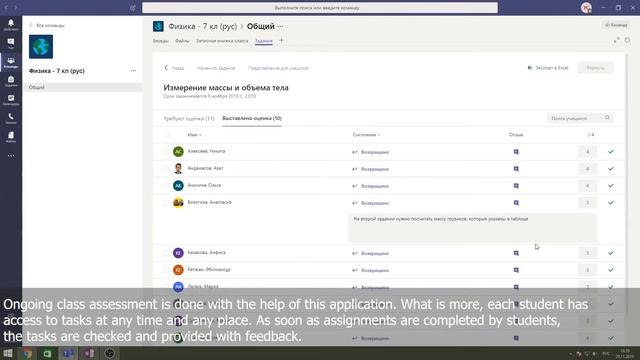Open OBS from the Windows taskbar

[109, 353]
